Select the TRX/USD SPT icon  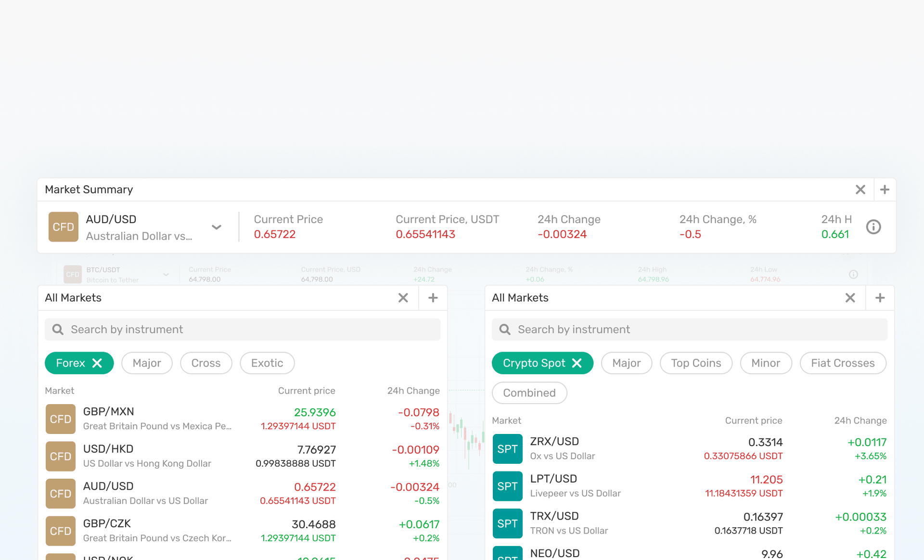tap(508, 523)
